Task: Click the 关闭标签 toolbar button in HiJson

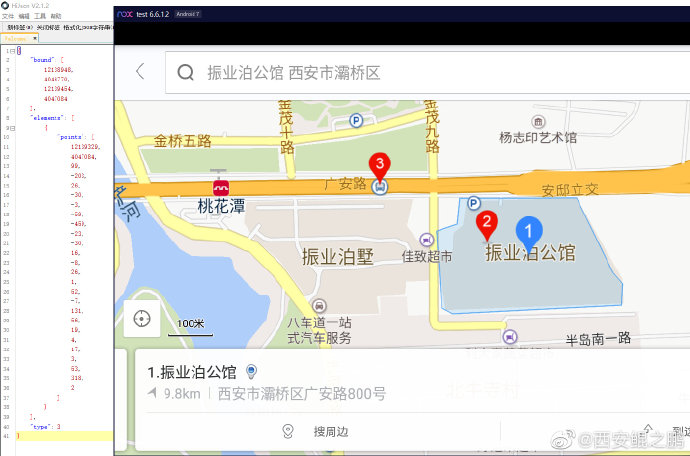Action: [48, 27]
